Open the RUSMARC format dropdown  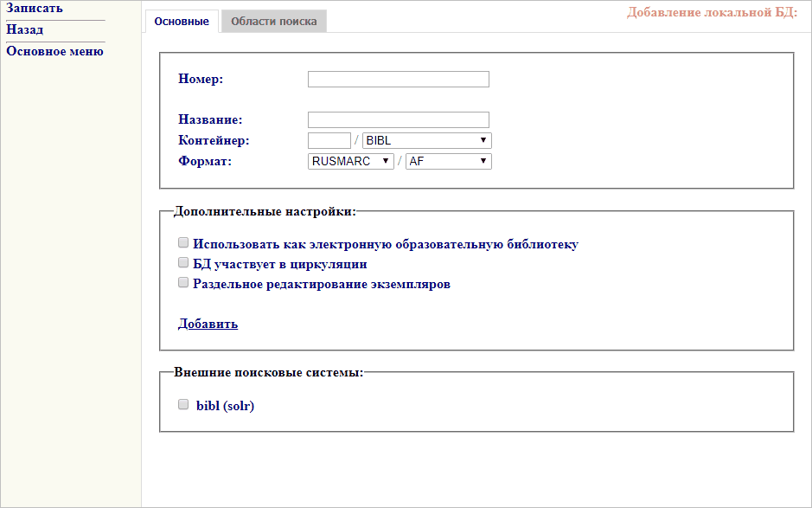coord(349,160)
